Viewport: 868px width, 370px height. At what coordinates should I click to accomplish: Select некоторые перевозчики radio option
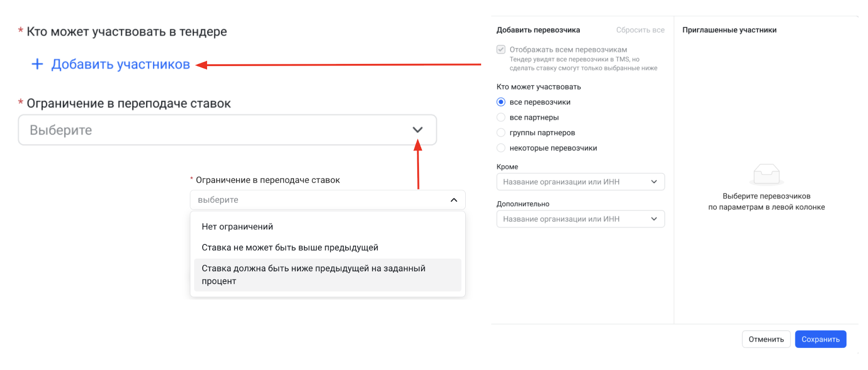point(501,148)
